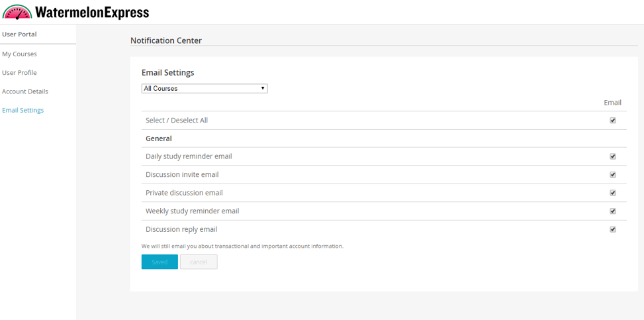Image resolution: width=644 pixels, height=320 pixels.
Task: Click the User Portal heading
Action: pyautogui.click(x=19, y=34)
